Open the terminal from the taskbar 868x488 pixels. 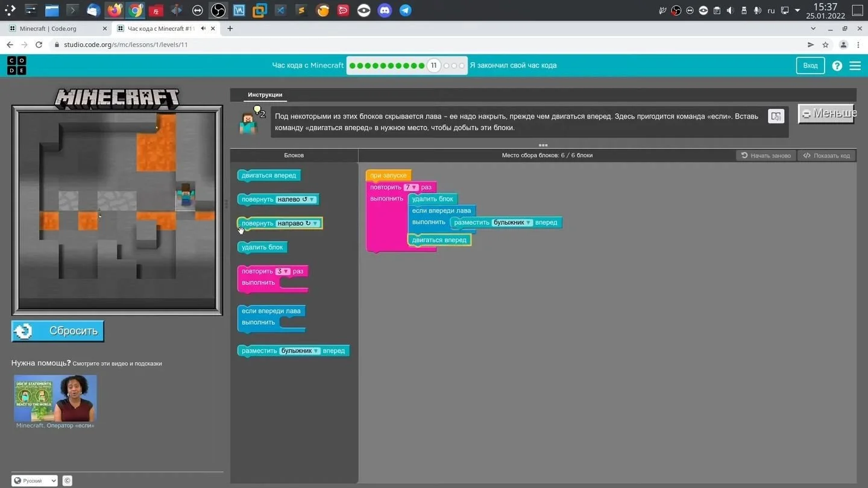[72, 10]
